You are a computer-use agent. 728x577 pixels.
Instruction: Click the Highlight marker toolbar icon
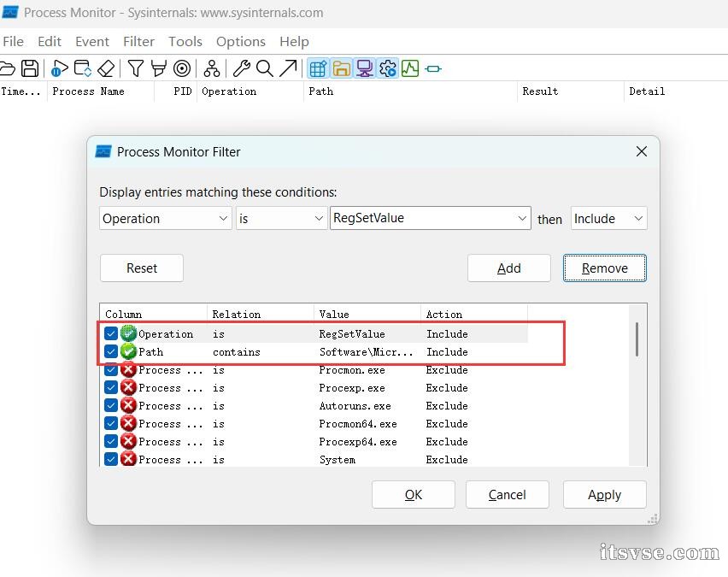(158, 68)
